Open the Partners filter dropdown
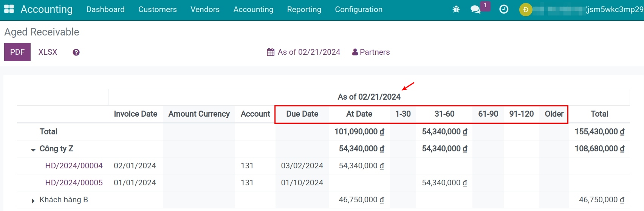This screenshot has height=211, width=644. tap(371, 52)
